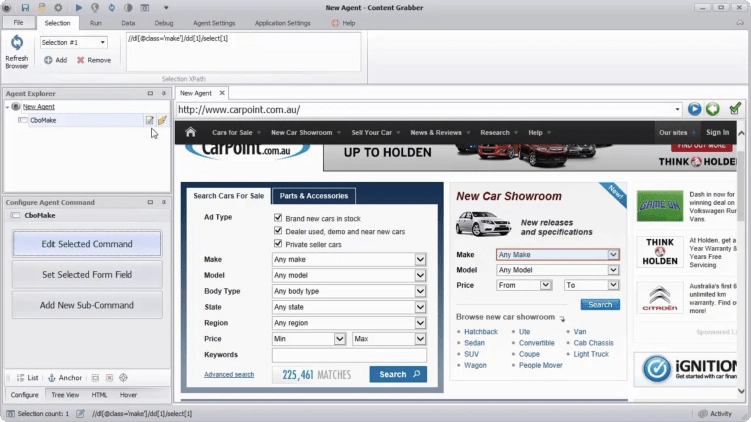Click the Anchor tool icon
Screen dimensions: 751x422
(x=51, y=378)
